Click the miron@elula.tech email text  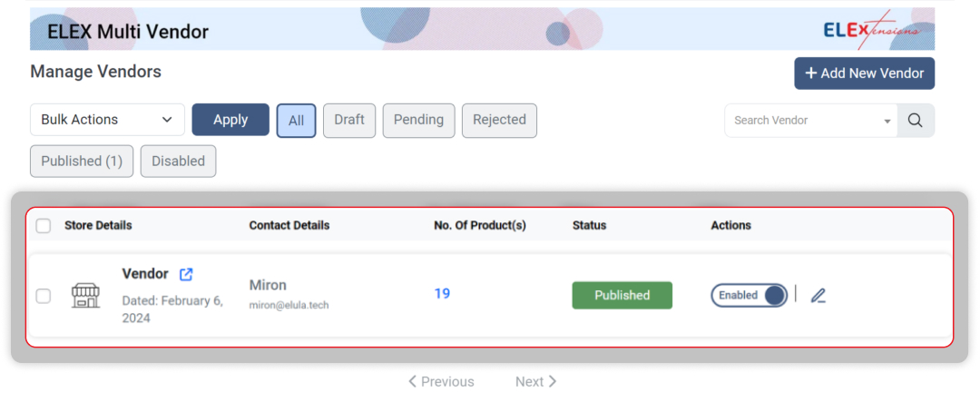pyautogui.click(x=289, y=305)
